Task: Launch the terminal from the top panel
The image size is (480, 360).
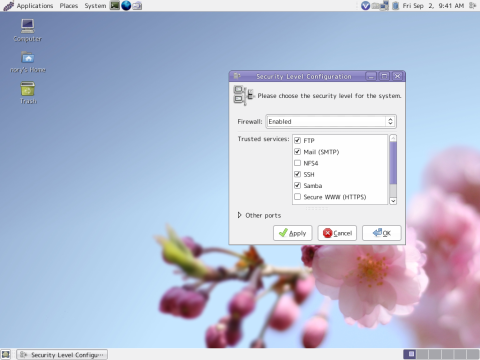Action: coord(115,6)
